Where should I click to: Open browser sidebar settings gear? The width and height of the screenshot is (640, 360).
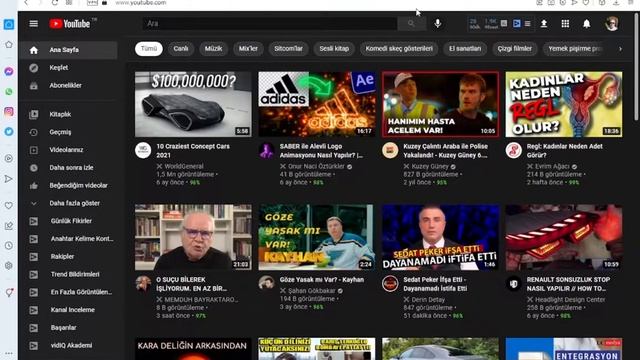coord(9,266)
